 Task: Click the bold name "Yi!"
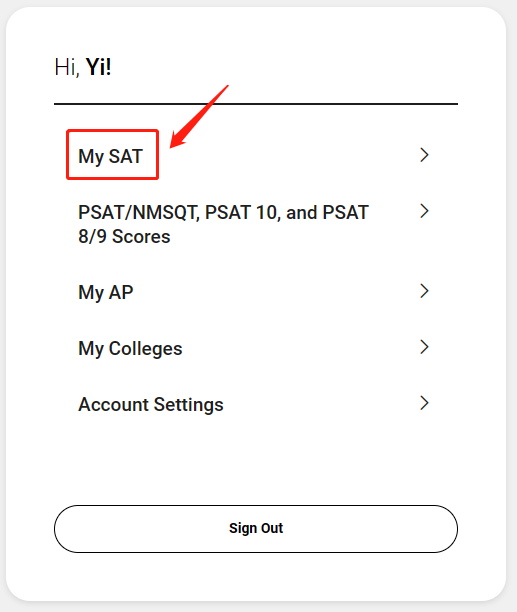tap(98, 67)
